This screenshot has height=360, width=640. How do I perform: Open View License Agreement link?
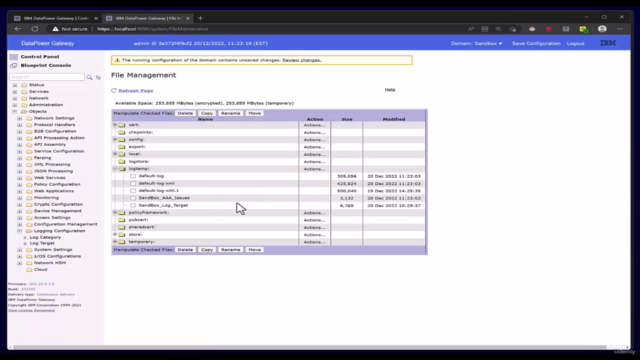pyautogui.click(x=31, y=311)
